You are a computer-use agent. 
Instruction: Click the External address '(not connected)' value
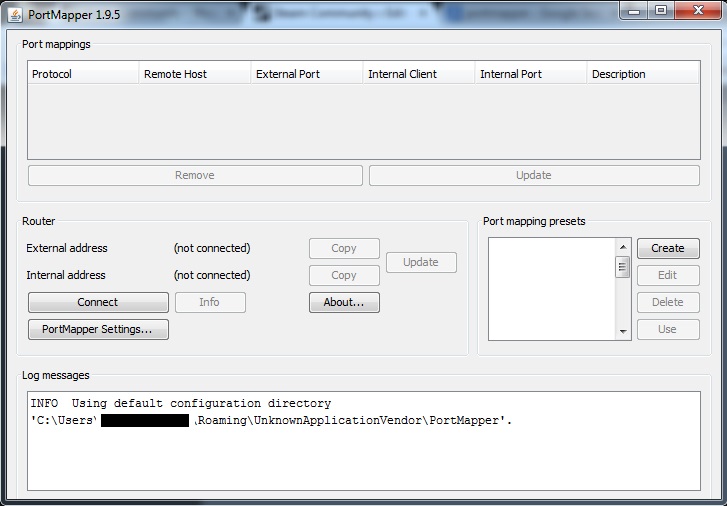click(x=212, y=249)
